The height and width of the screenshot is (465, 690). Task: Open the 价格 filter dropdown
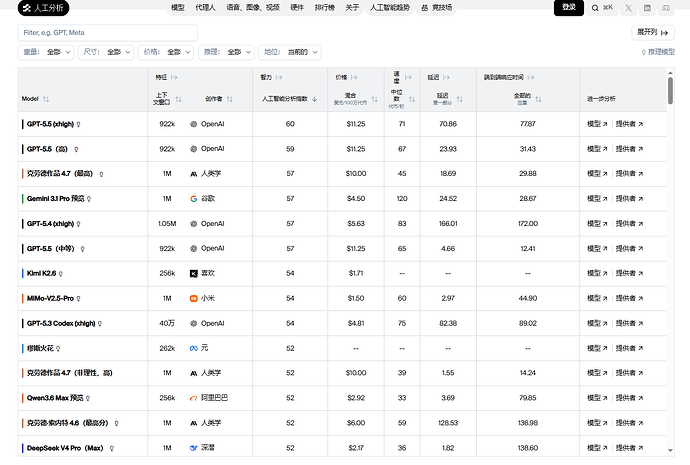(166, 52)
